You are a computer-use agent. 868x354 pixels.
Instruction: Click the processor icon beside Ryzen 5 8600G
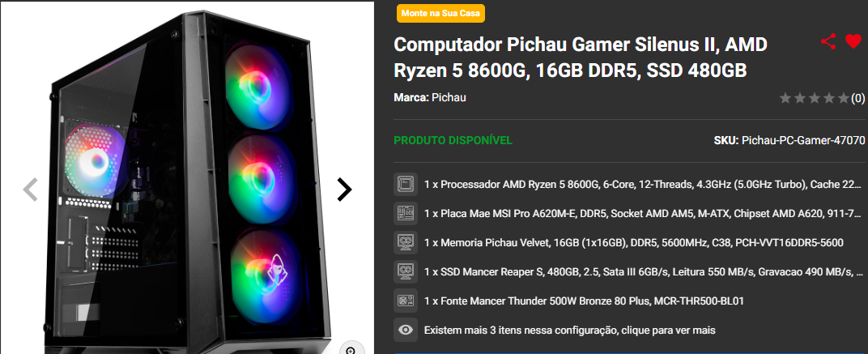[405, 184]
